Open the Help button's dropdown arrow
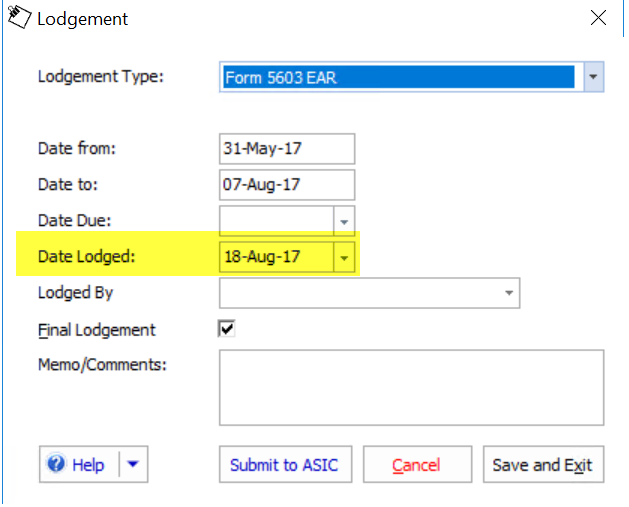Image resolution: width=629 pixels, height=507 pixels. [133, 464]
